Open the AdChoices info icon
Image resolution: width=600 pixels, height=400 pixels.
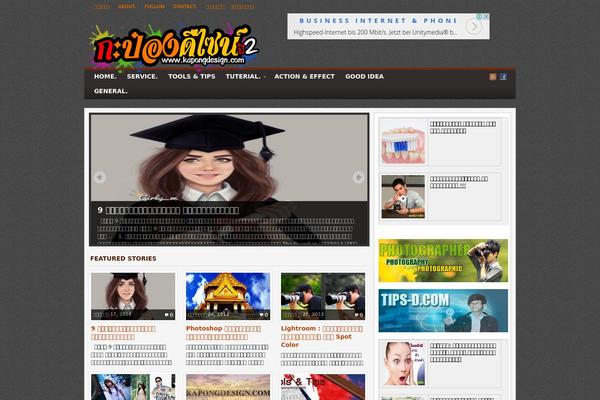pos(479,17)
